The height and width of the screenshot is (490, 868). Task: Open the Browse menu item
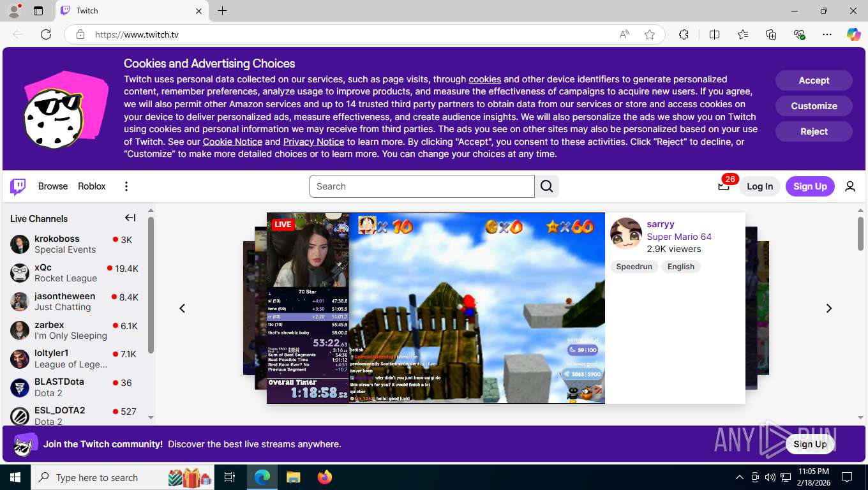pos(53,186)
